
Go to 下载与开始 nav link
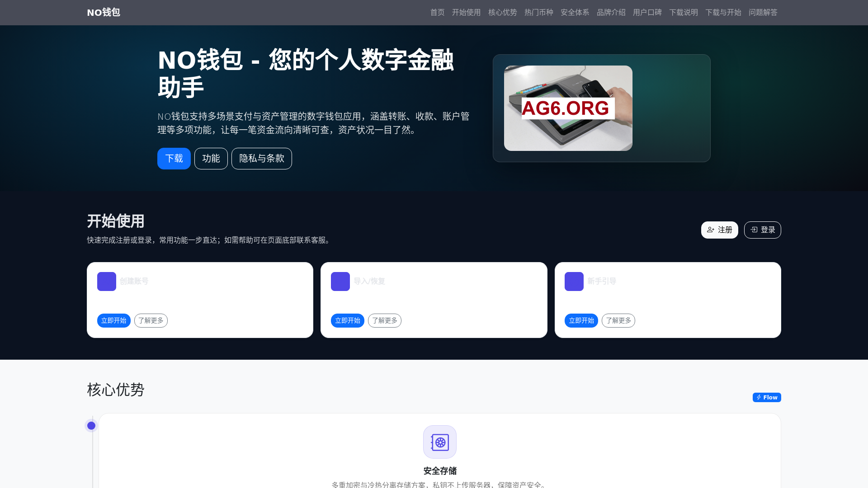pos(723,13)
